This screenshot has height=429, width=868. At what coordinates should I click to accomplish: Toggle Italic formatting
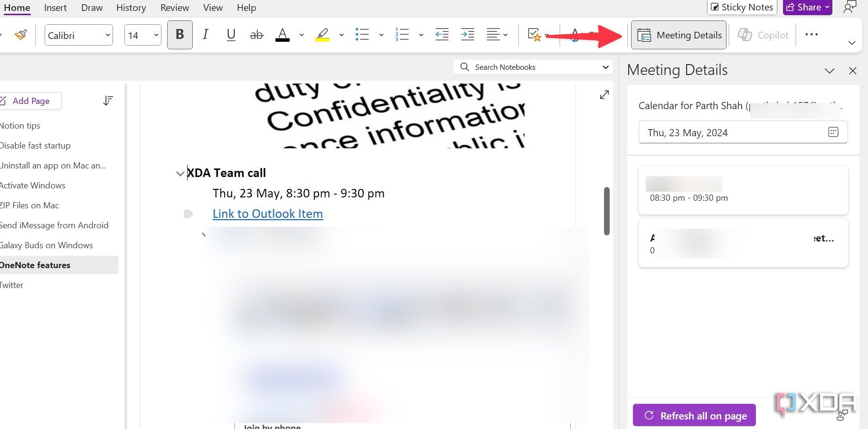pyautogui.click(x=205, y=35)
